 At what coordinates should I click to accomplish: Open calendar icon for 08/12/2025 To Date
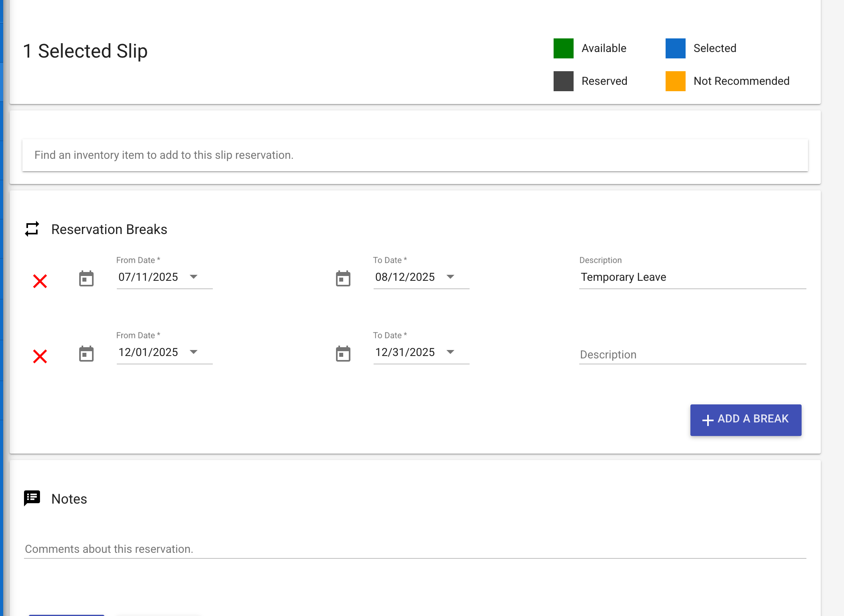[x=343, y=278]
